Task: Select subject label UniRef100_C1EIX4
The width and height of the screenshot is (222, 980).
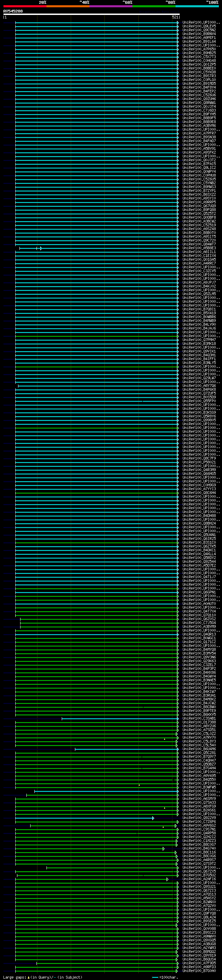Action: [199, 256]
